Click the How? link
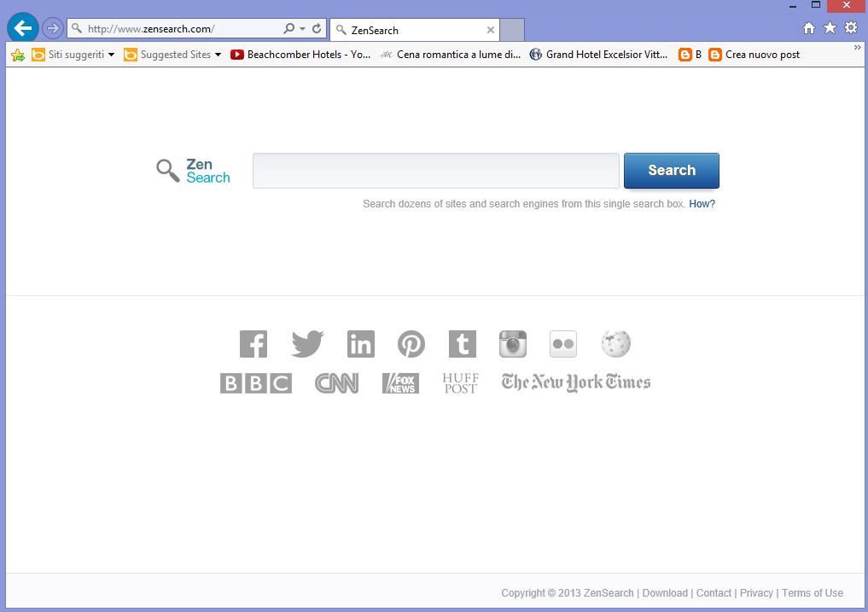Screen dimensions: 868x612 coord(702,204)
